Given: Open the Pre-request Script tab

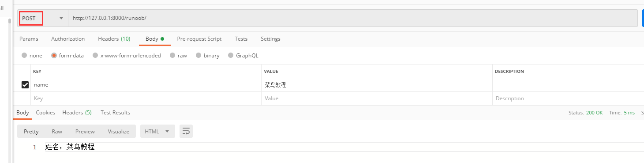Looking at the screenshot, I should pos(199,39).
